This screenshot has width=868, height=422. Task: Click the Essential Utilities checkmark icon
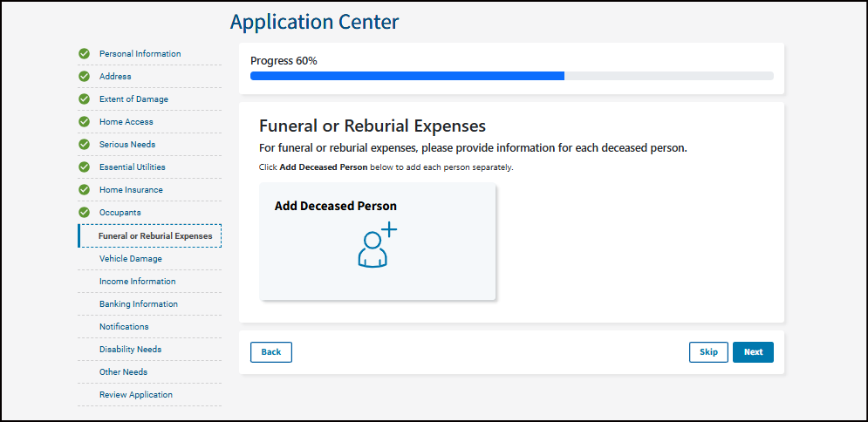coord(85,167)
